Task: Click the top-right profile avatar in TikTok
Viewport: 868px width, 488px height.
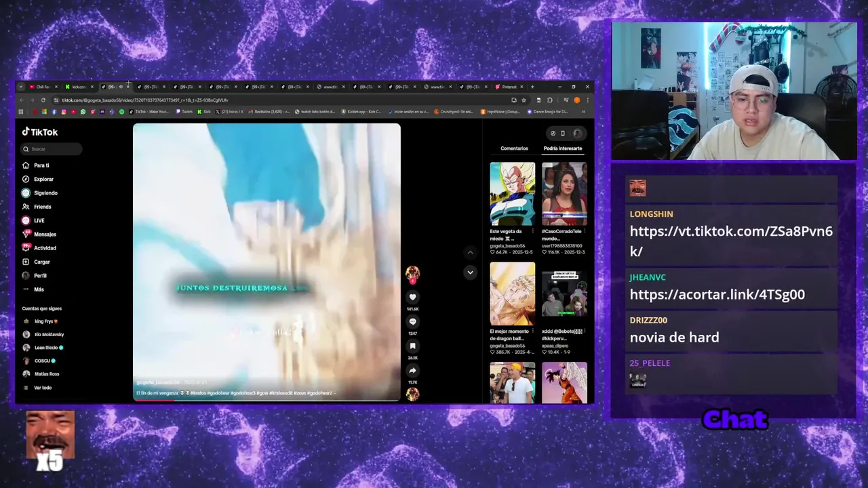Action: point(577,134)
